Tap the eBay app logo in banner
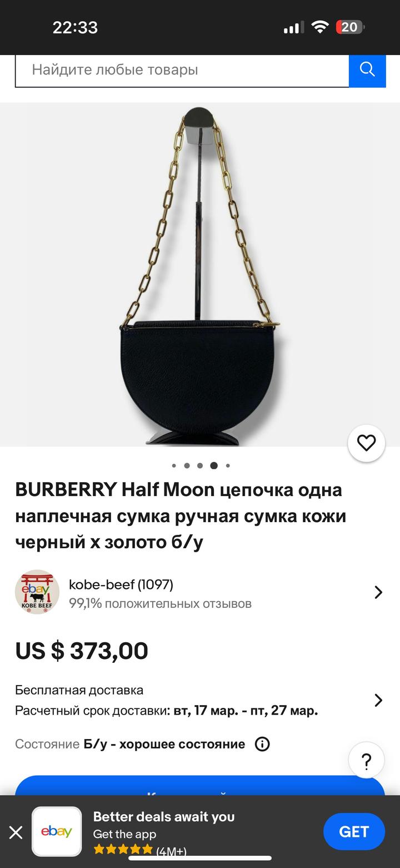 pos(57,832)
